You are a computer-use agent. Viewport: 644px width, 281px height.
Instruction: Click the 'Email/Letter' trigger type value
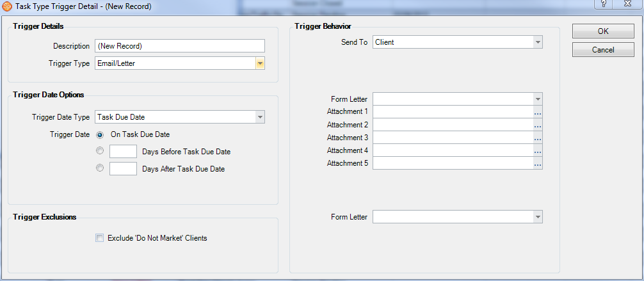[x=117, y=63]
